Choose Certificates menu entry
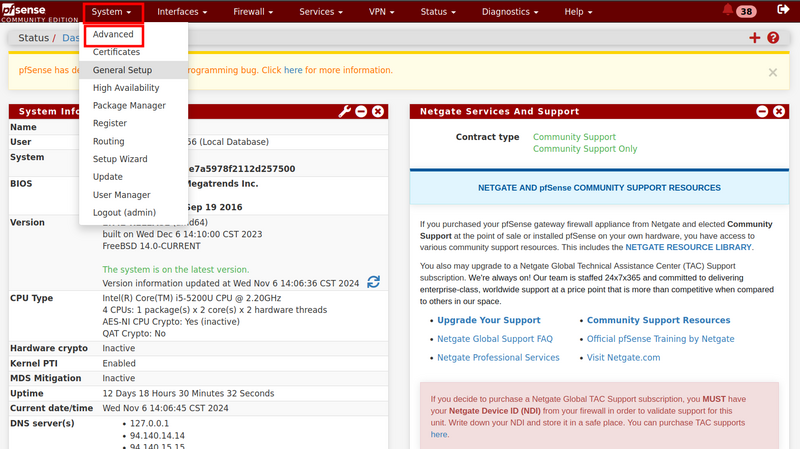Viewport: 800px width, 449px height. [x=116, y=52]
